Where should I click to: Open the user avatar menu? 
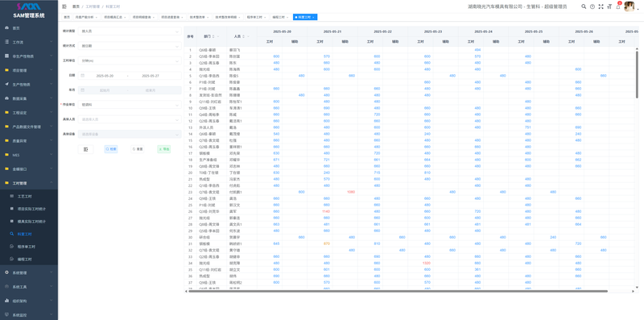point(630,6)
